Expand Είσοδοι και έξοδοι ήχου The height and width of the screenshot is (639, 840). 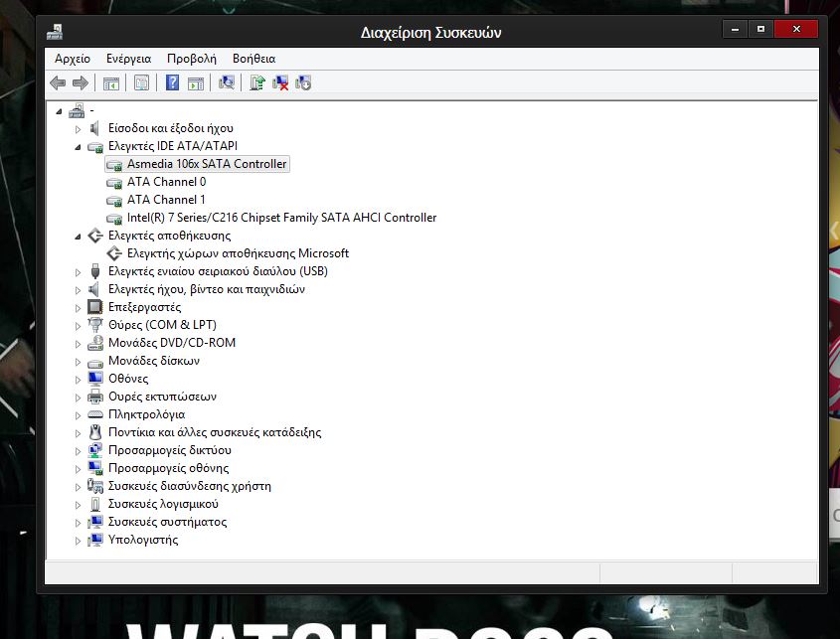coord(78,129)
